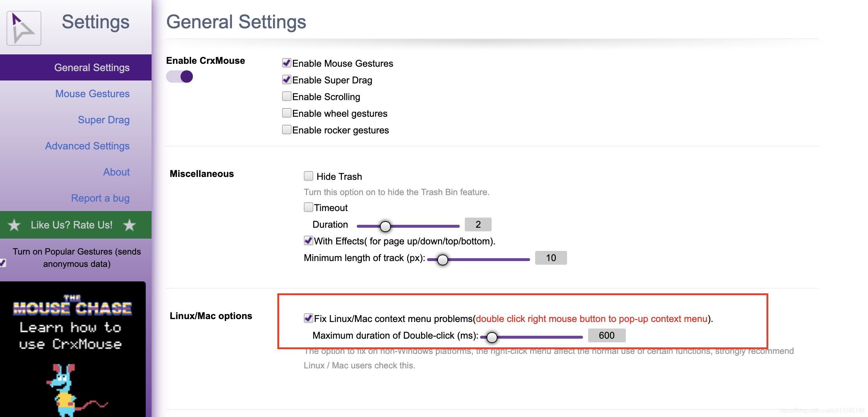The width and height of the screenshot is (868, 417).
Task: Open the Mouse Chase tutorial banner
Action: pos(73,349)
